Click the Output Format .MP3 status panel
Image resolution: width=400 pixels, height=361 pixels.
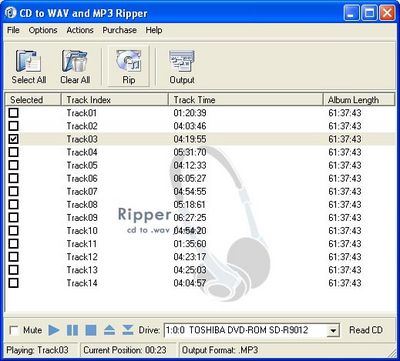[x=287, y=350]
